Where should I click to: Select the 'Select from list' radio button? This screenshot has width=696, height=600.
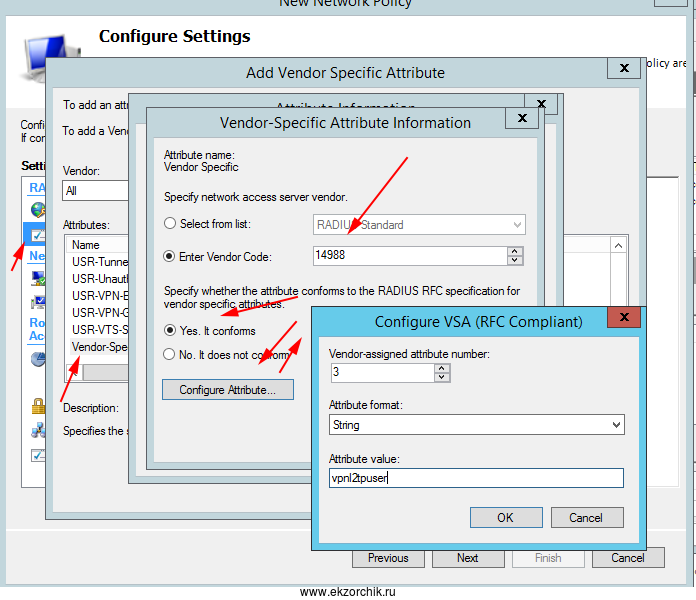click(x=170, y=224)
